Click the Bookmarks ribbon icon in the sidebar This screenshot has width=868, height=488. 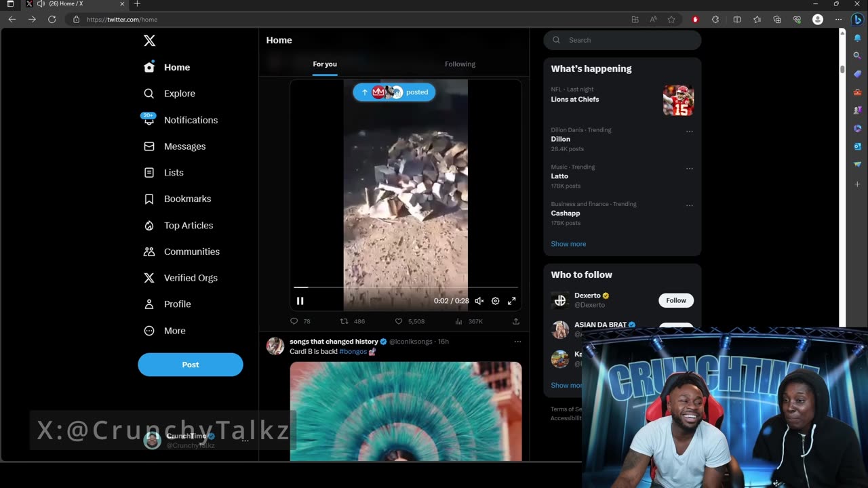click(x=149, y=199)
